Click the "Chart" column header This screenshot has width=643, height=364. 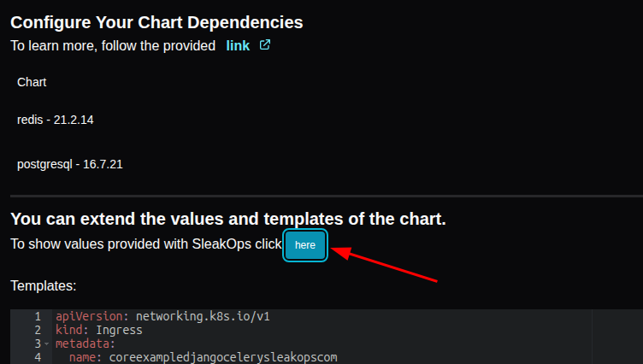[32, 82]
